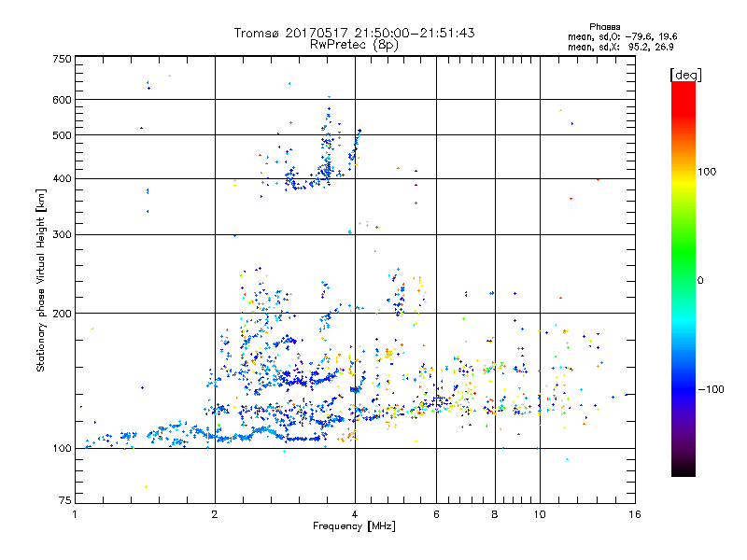Click the y-axis '200' tick label
This screenshot has width=747, height=560.
(x=62, y=314)
